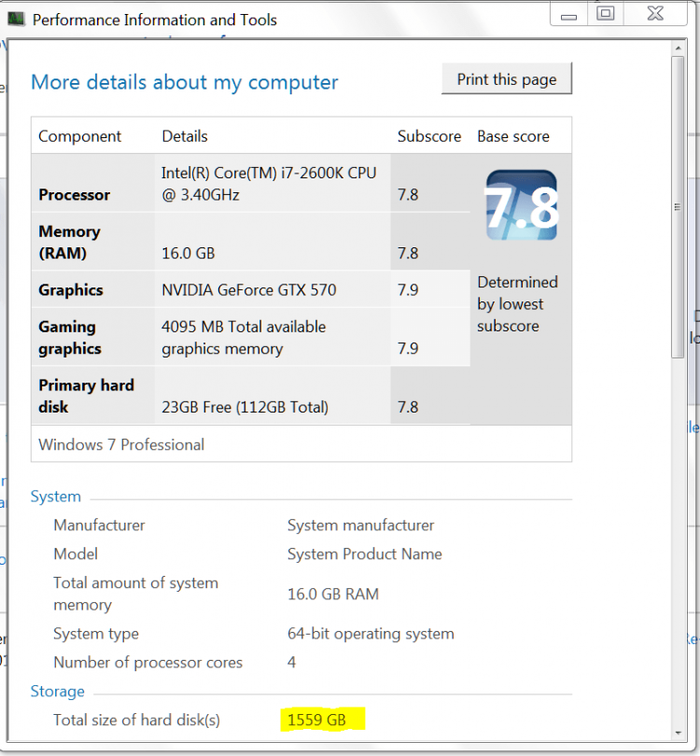
Task: Select the Processor row label
Action: (x=75, y=195)
